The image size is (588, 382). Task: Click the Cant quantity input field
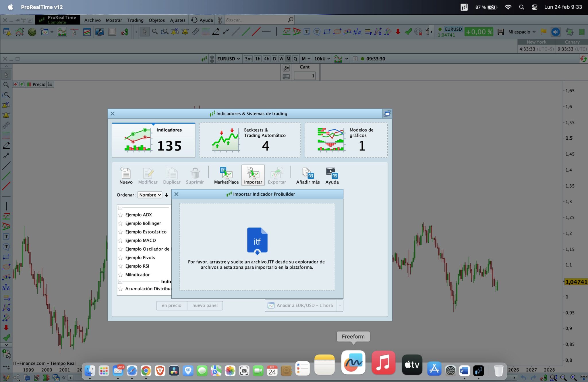(x=304, y=76)
